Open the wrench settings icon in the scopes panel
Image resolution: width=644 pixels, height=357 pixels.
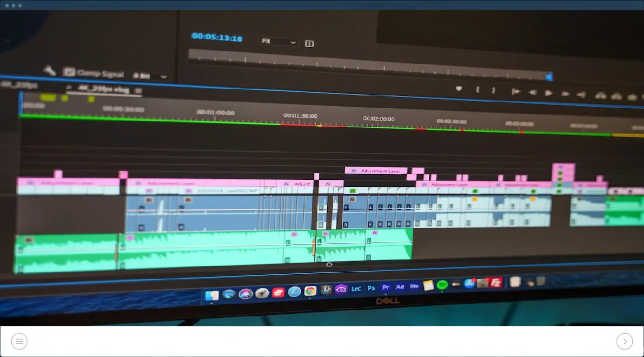[x=50, y=71]
